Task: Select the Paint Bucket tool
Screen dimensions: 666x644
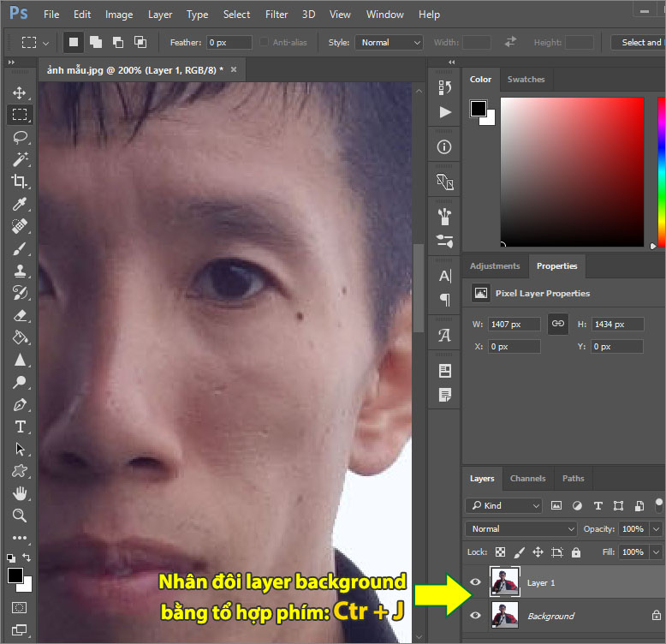Action: coord(19,337)
